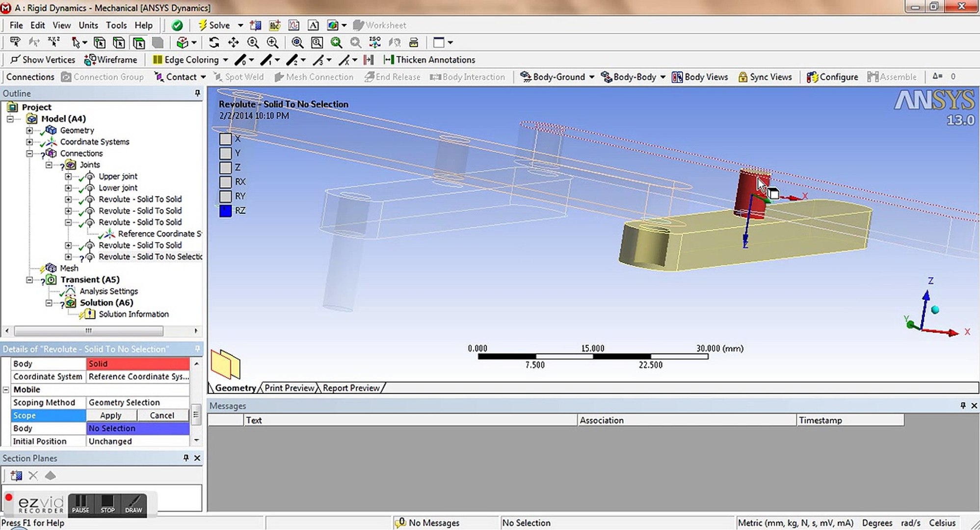Select the Rotate view tool
This screenshot has height=530, width=980.
click(214, 43)
